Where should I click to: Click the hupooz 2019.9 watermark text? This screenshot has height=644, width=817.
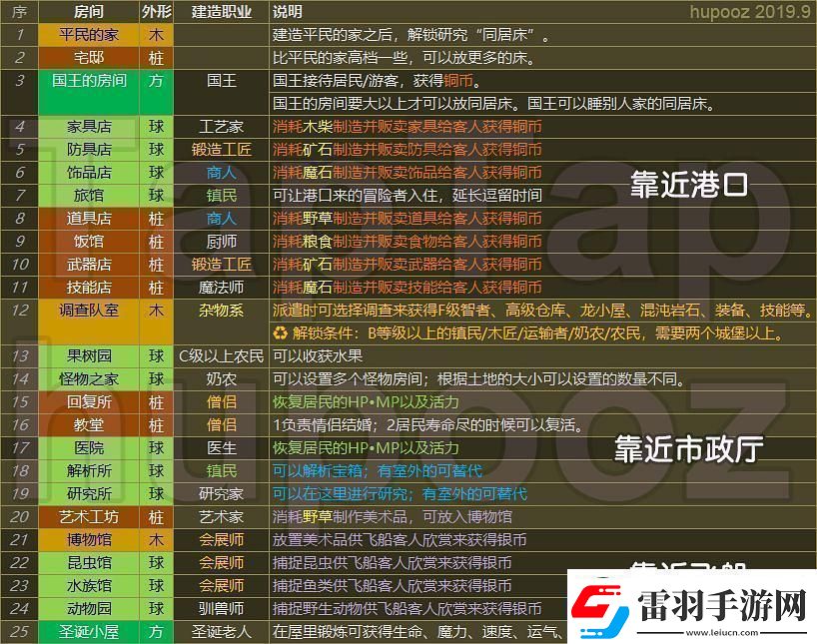click(751, 12)
